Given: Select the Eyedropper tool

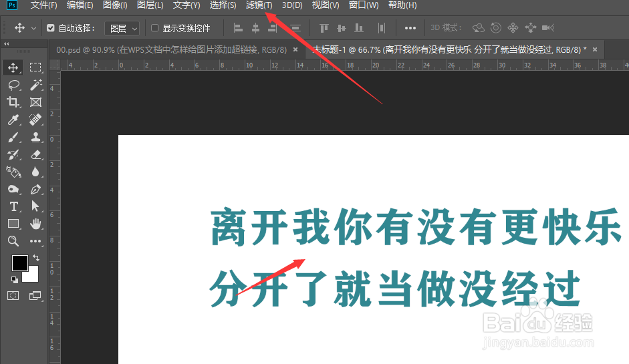Looking at the screenshot, I should pyautogui.click(x=13, y=120).
